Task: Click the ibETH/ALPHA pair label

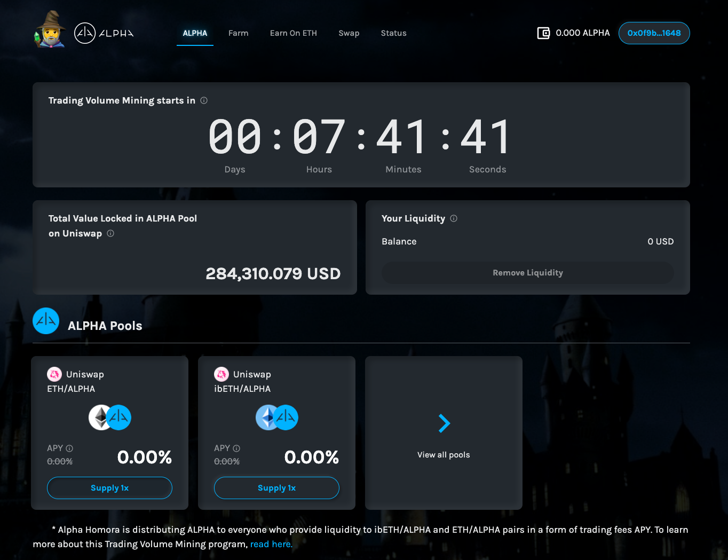Action: click(x=242, y=389)
